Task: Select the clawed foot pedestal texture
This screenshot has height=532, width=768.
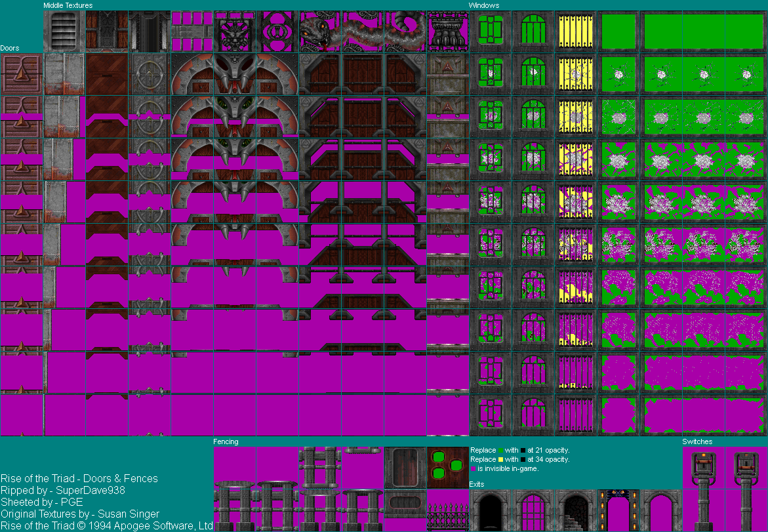Action: point(448,31)
